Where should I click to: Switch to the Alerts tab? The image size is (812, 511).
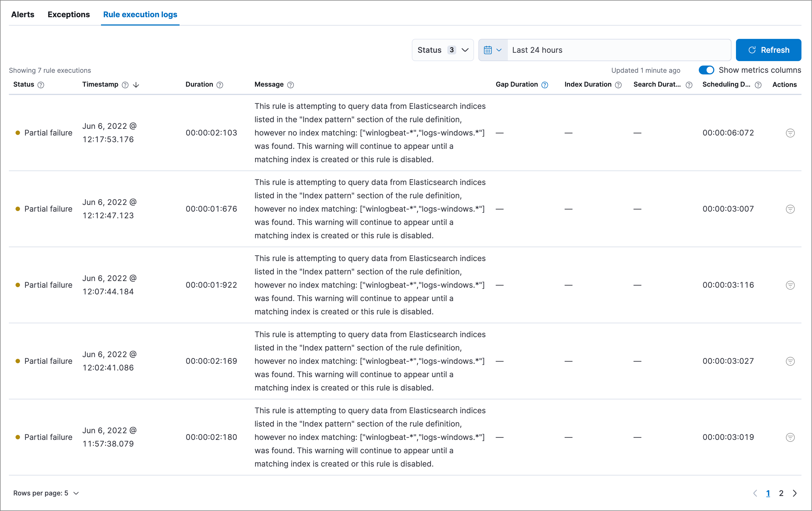click(x=22, y=14)
